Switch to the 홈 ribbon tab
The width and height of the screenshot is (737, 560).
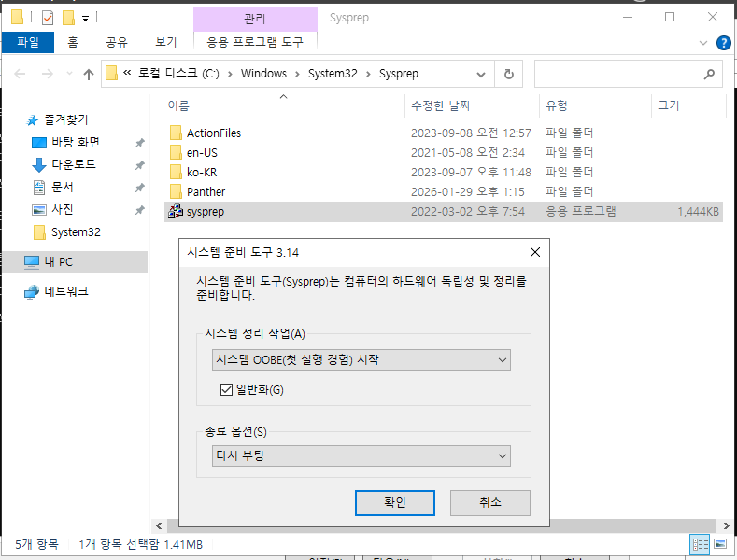click(x=73, y=42)
